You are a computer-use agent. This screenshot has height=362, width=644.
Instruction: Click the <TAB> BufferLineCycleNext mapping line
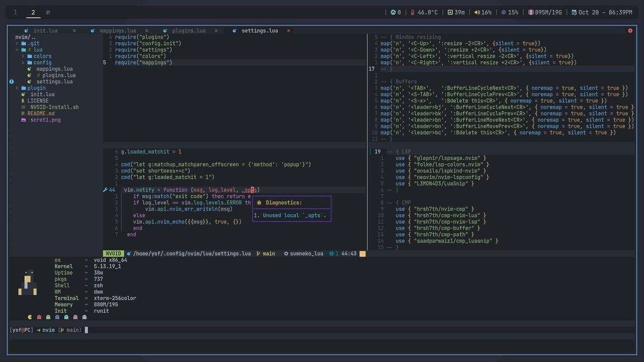tap(505, 88)
